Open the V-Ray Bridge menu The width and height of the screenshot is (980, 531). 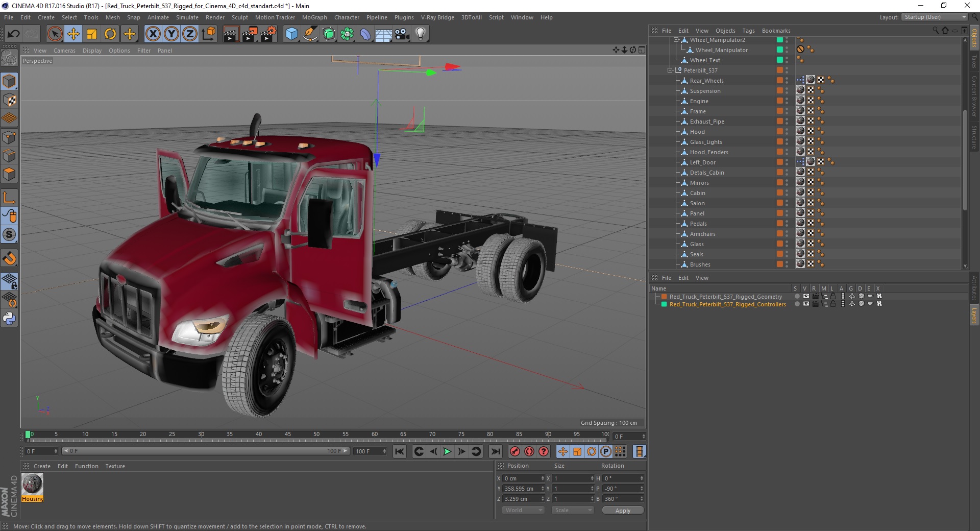[x=437, y=17]
